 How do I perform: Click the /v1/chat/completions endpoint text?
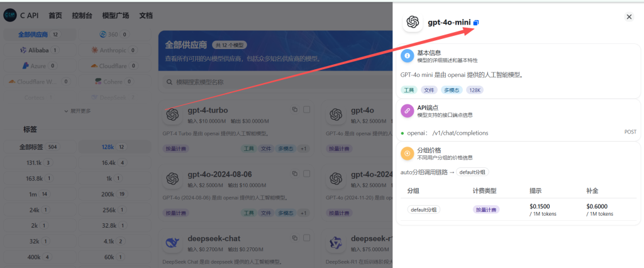point(460,133)
